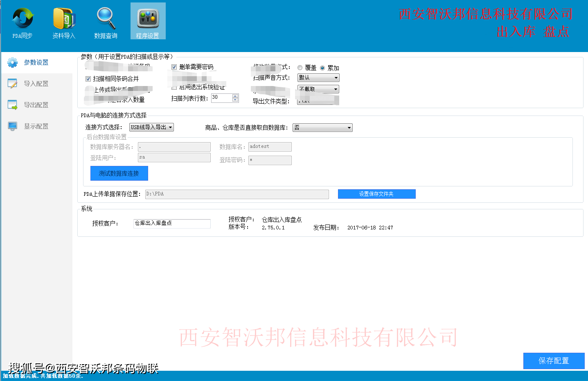
Task: Select the 显示配置 tab in sidebar
Action: tap(36, 126)
